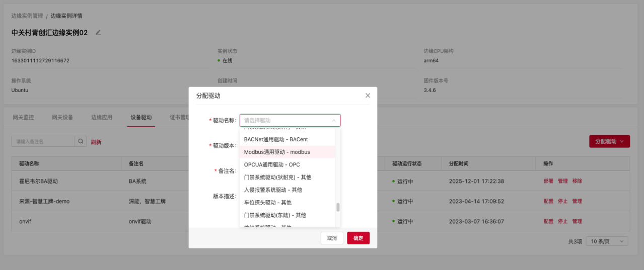Close the 分配驱动 dialog with X
644x270 pixels.
368,96
